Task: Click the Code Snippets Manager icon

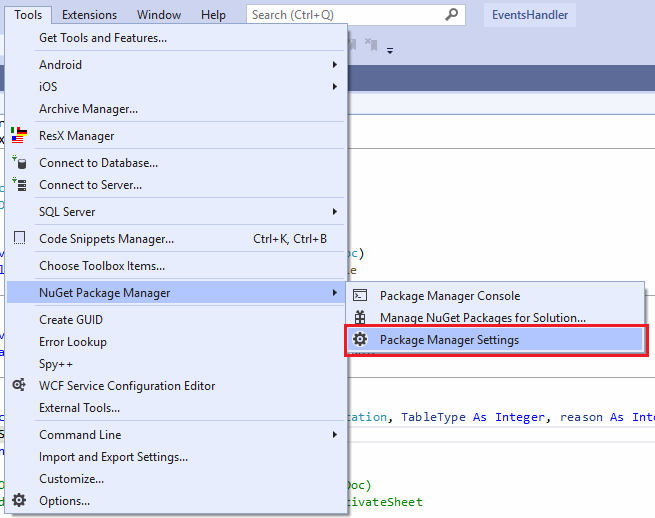Action: point(19,238)
